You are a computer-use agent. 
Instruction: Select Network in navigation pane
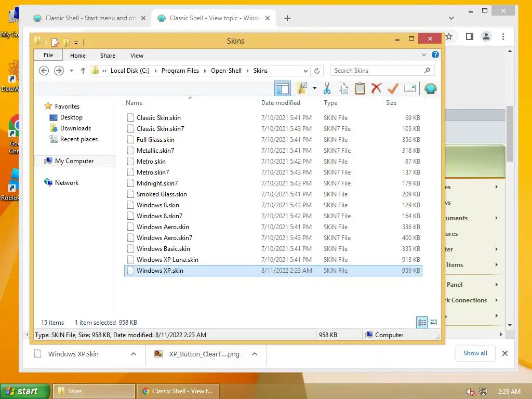coord(66,182)
